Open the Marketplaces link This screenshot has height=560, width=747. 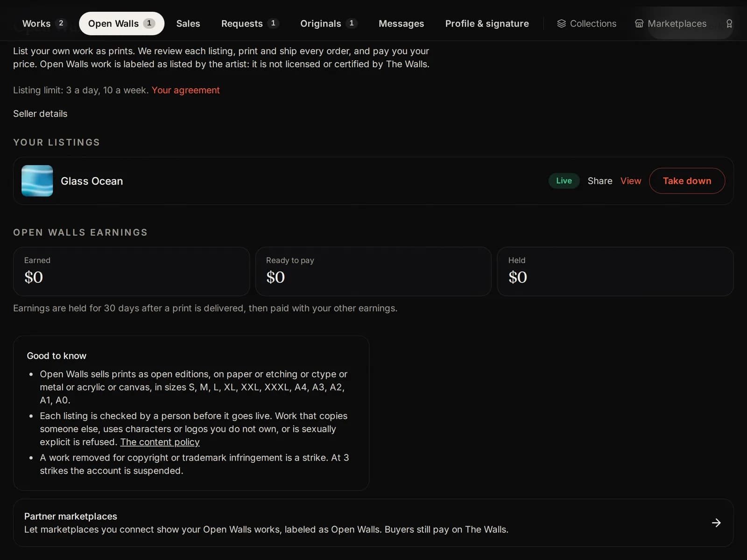[670, 23]
